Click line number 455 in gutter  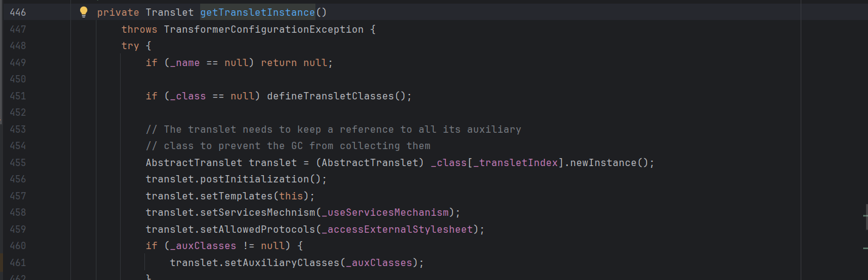click(x=18, y=163)
